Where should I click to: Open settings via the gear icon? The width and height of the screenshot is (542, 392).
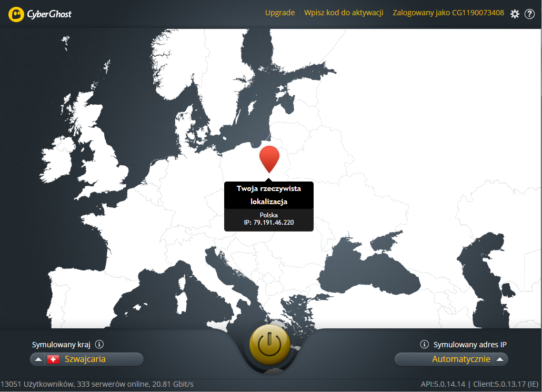click(x=515, y=14)
